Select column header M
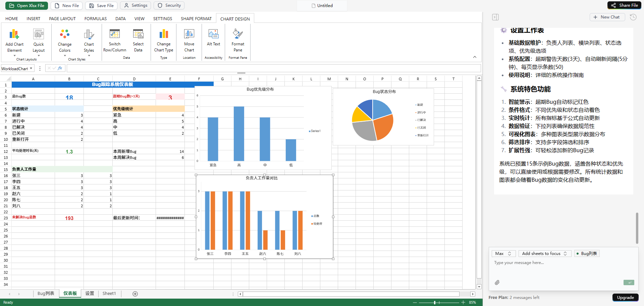644x306 pixels. [x=329, y=79]
